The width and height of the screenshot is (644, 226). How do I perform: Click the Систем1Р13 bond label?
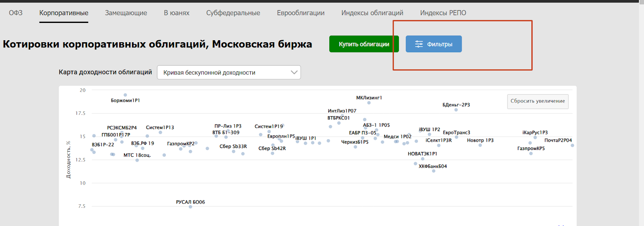(160, 127)
